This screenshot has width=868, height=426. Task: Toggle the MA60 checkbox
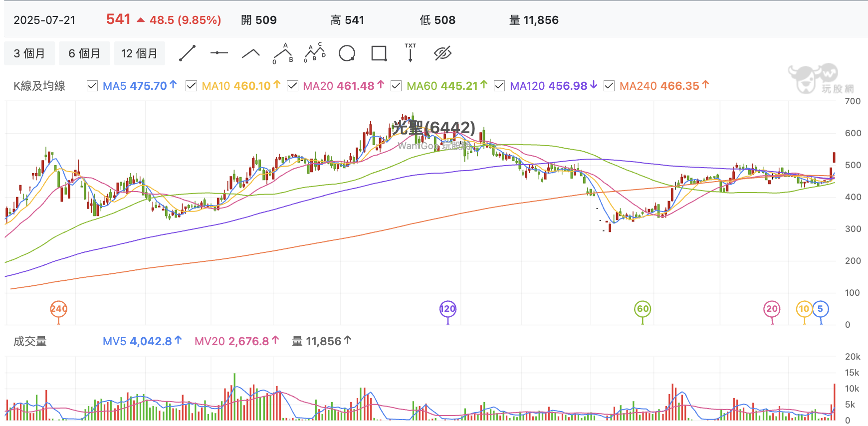click(396, 86)
